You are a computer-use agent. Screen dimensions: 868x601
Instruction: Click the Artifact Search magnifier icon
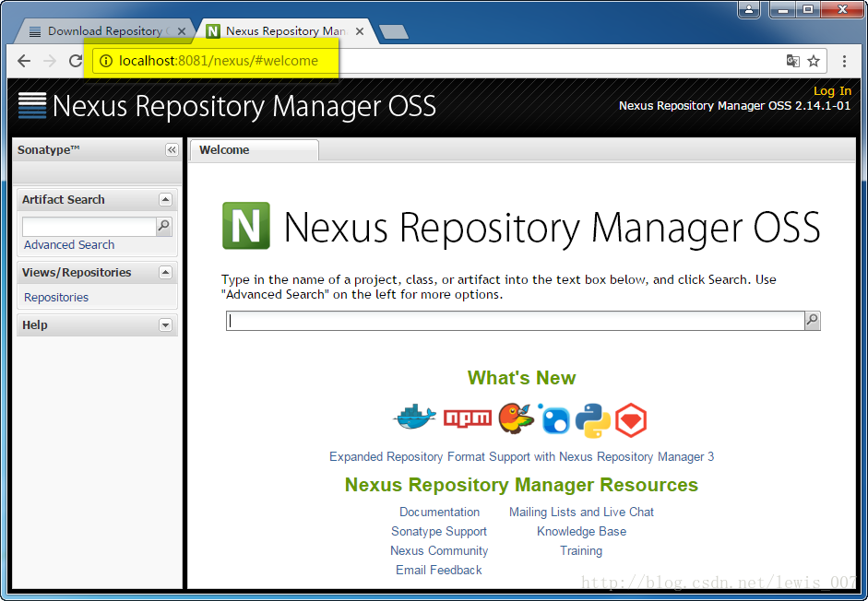[164, 226]
